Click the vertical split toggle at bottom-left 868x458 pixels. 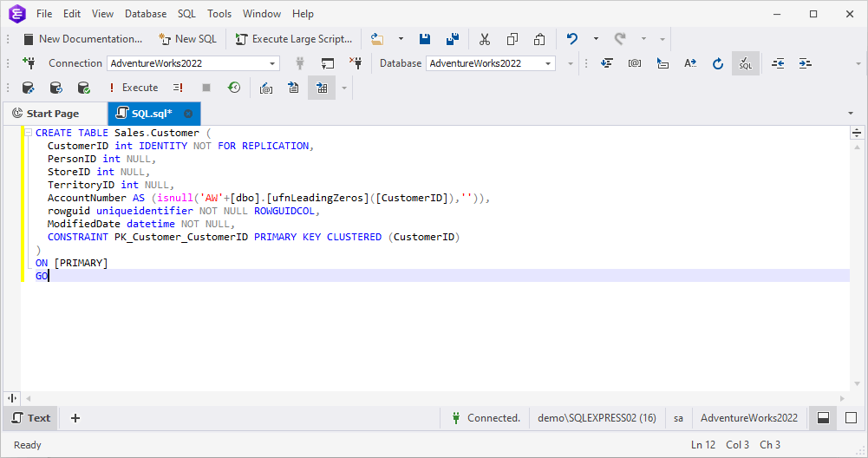pyautogui.click(x=12, y=398)
